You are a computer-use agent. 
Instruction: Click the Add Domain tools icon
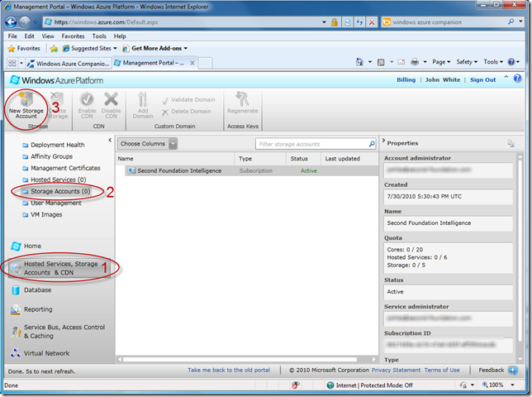point(143,99)
